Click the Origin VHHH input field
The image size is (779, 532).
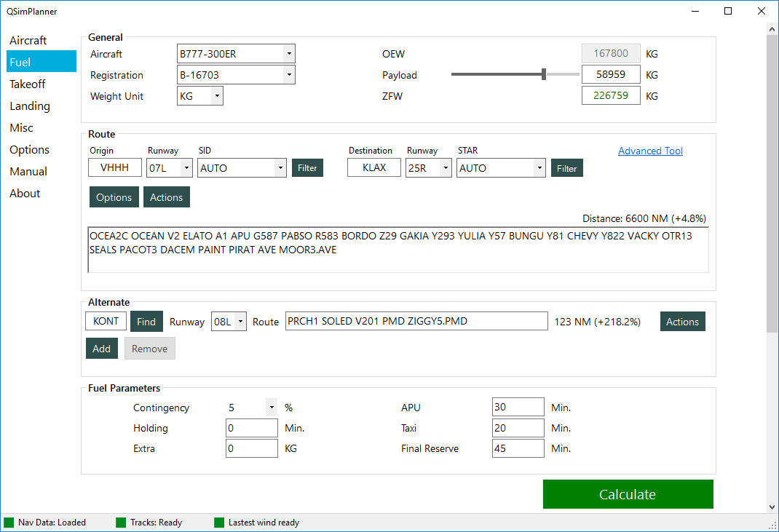(x=115, y=167)
